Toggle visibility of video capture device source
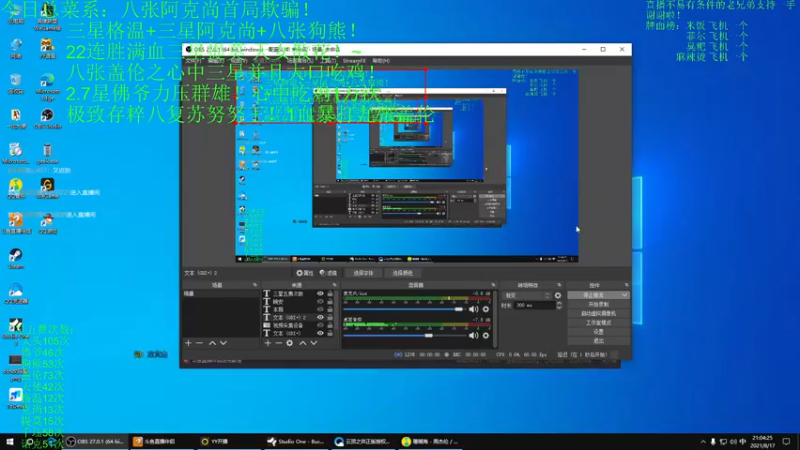The image size is (800, 450). 320,325
